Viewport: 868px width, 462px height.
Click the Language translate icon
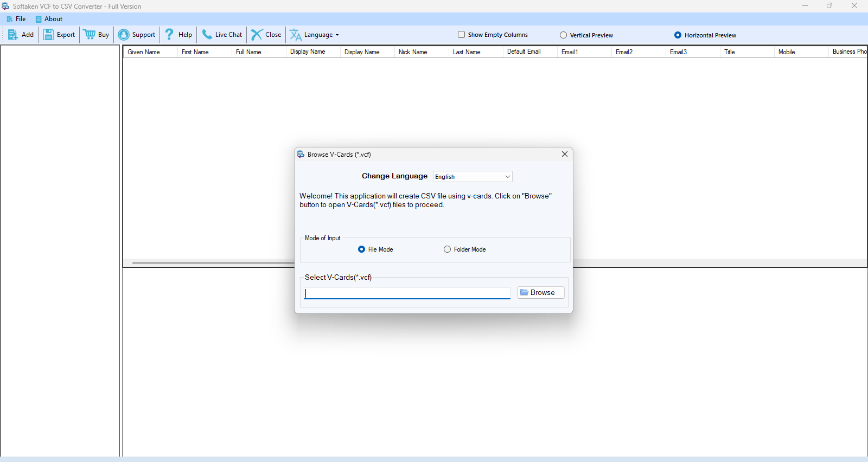click(296, 35)
